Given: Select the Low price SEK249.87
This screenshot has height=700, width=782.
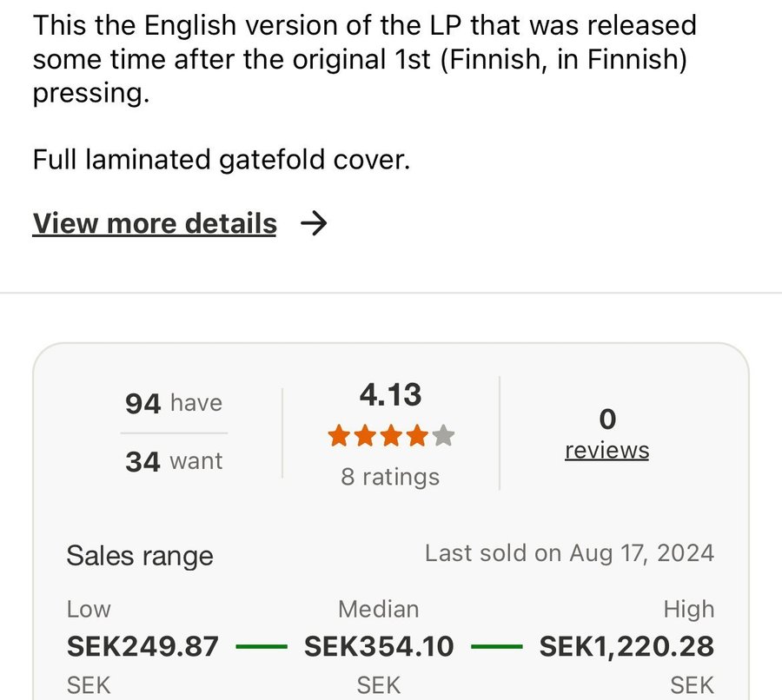Looking at the screenshot, I should [142, 647].
